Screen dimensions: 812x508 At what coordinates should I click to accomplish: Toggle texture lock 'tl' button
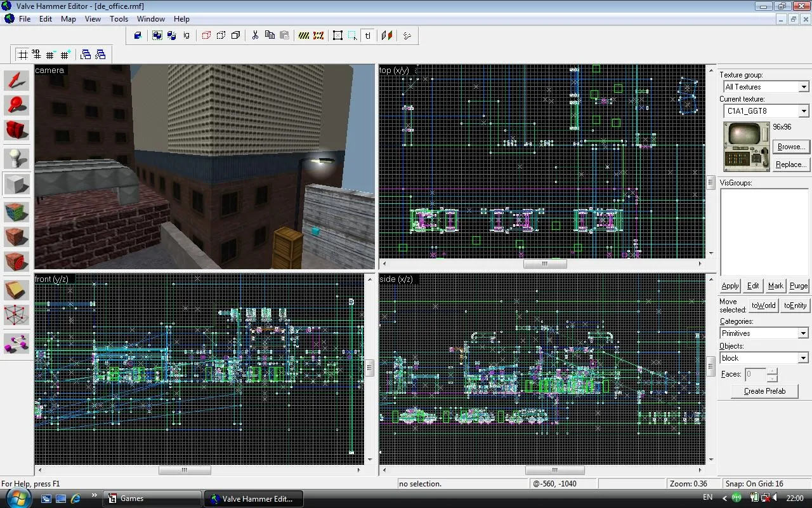(x=368, y=36)
